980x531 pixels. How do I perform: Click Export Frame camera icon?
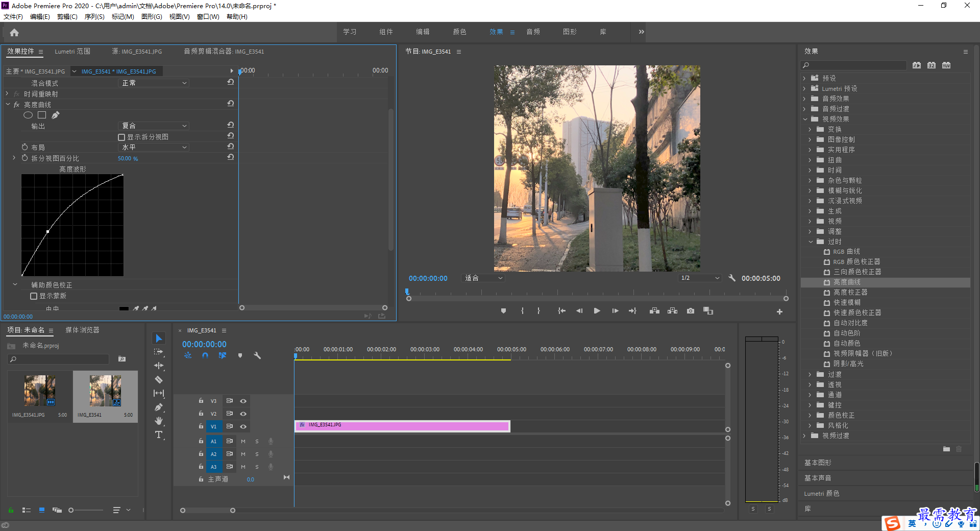[691, 311]
